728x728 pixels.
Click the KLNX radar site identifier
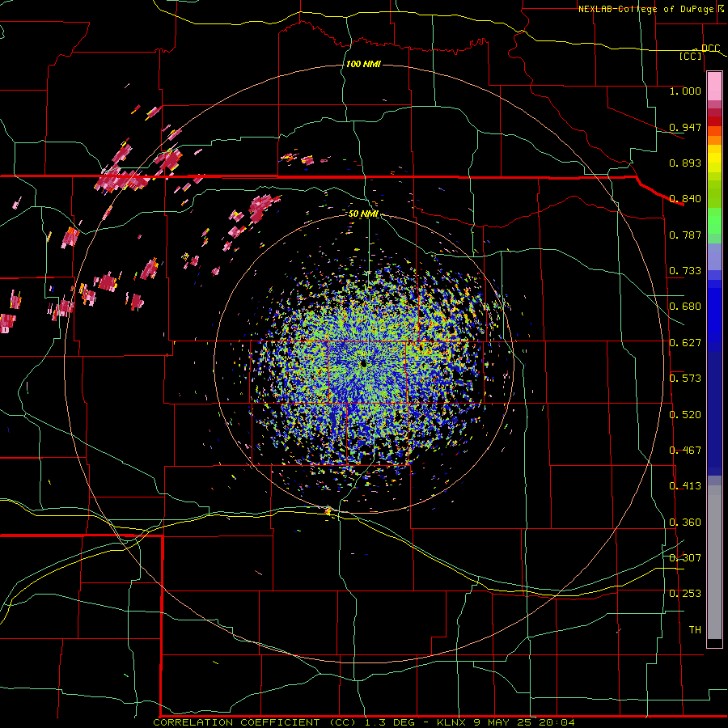[x=451, y=722]
